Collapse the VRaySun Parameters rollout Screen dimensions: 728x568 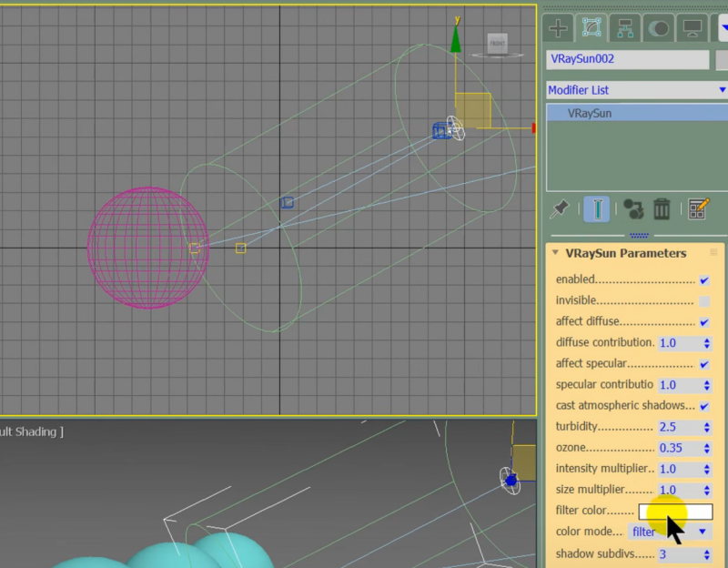tap(626, 253)
